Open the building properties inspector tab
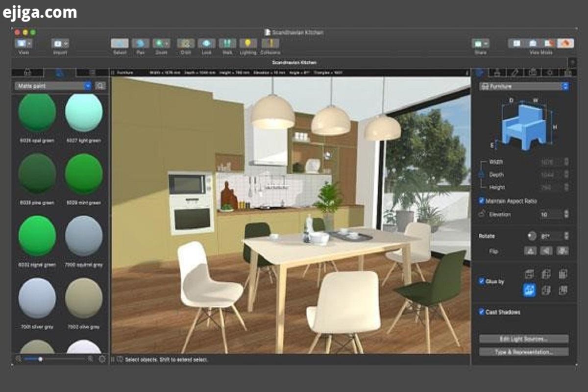Image resolution: width=588 pixels, height=392 pixels. [568, 72]
